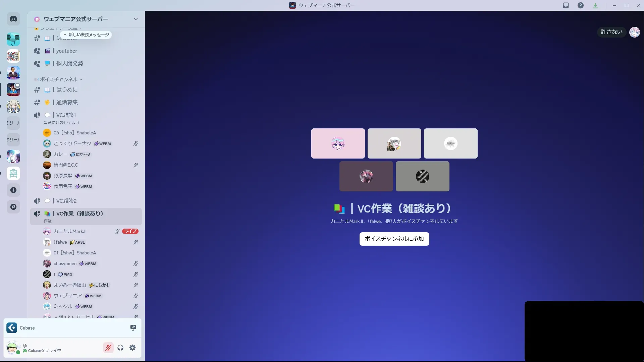Collapse the ボイスチャンネル category
Image resolution: width=644 pixels, height=362 pixels.
point(59,79)
